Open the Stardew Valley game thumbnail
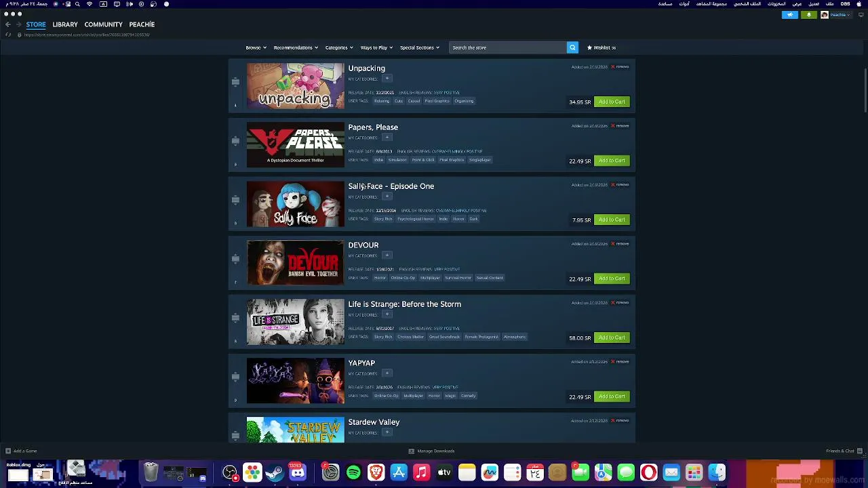Screen dimensions: 868x488 coord(296,430)
